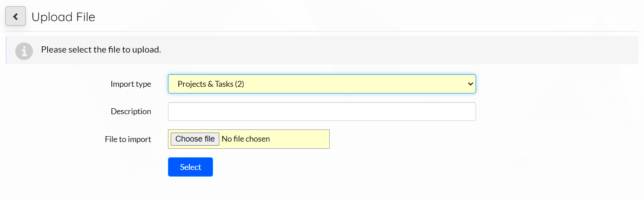This screenshot has height=200, width=644.
Task: Open the Import type dropdown
Action: pos(322,84)
